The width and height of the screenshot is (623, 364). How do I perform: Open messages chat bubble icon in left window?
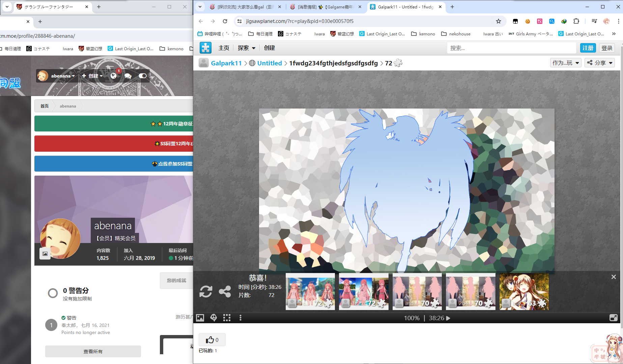[x=128, y=76]
